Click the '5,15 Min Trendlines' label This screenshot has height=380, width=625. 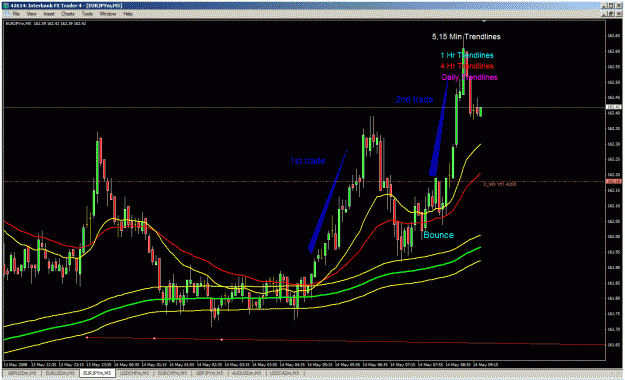[x=466, y=37]
